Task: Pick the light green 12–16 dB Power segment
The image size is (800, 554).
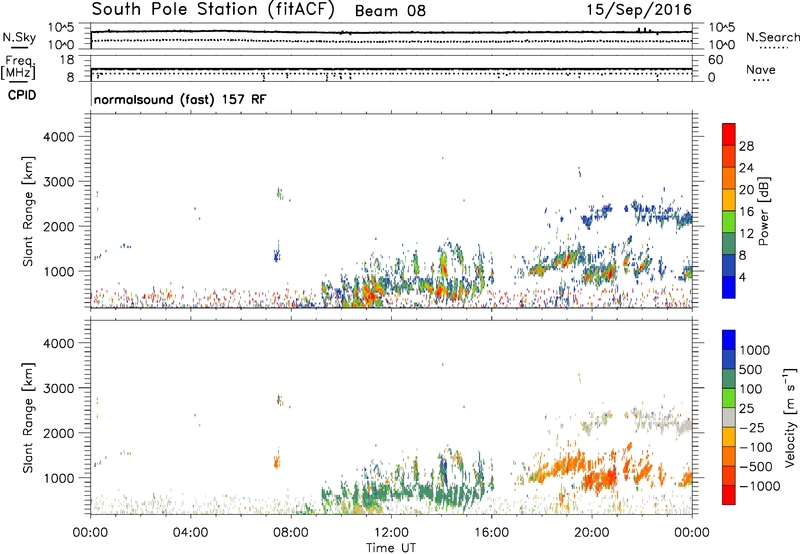Action: click(729, 222)
